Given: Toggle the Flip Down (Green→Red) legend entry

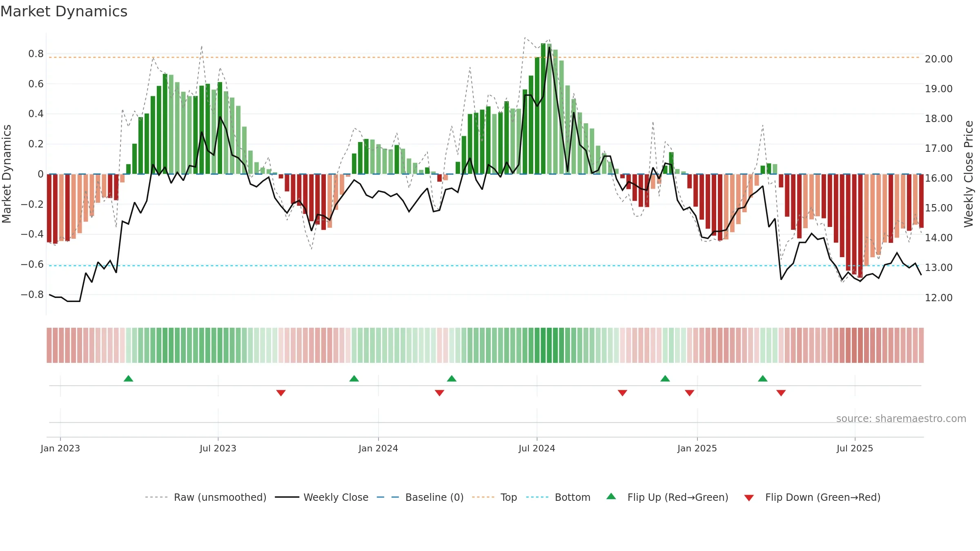Looking at the screenshot, I should tap(812, 497).
